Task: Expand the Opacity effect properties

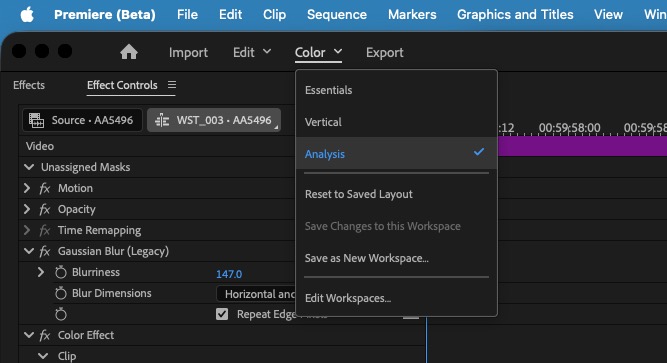Action: click(x=27, y=209)
